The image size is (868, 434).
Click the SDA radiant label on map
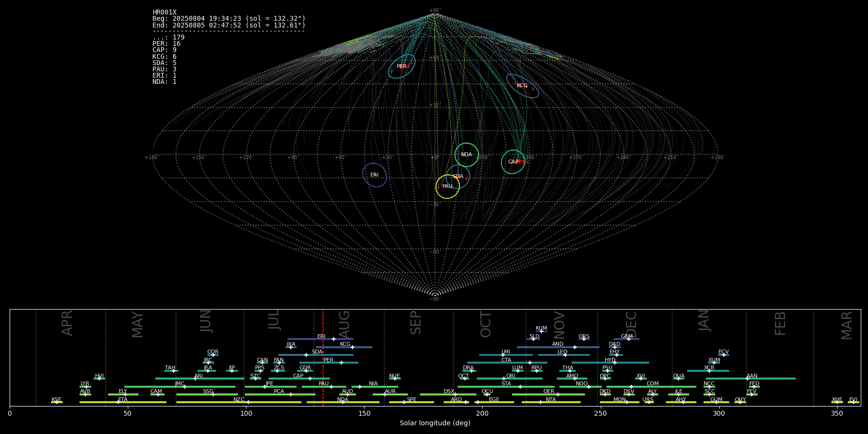pos(458,176)
